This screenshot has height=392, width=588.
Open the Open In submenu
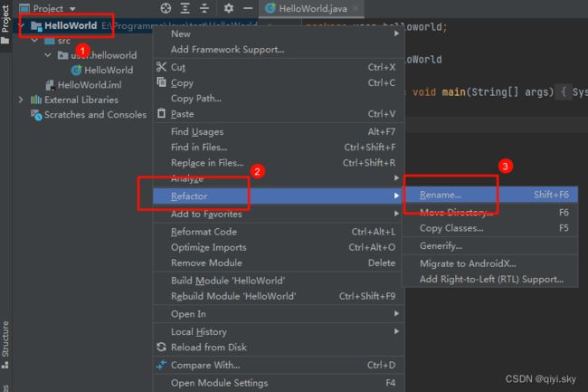279,314
